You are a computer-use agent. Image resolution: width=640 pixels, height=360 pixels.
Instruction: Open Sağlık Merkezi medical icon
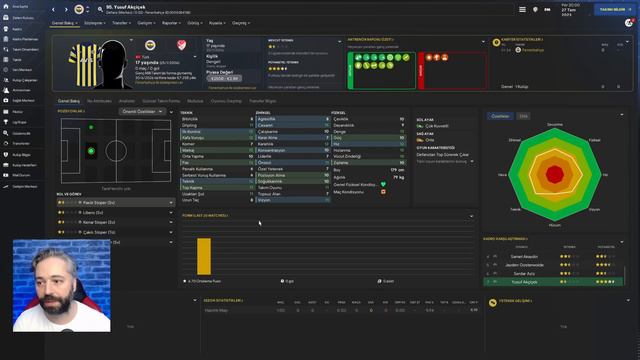click(x=6, y=100)
